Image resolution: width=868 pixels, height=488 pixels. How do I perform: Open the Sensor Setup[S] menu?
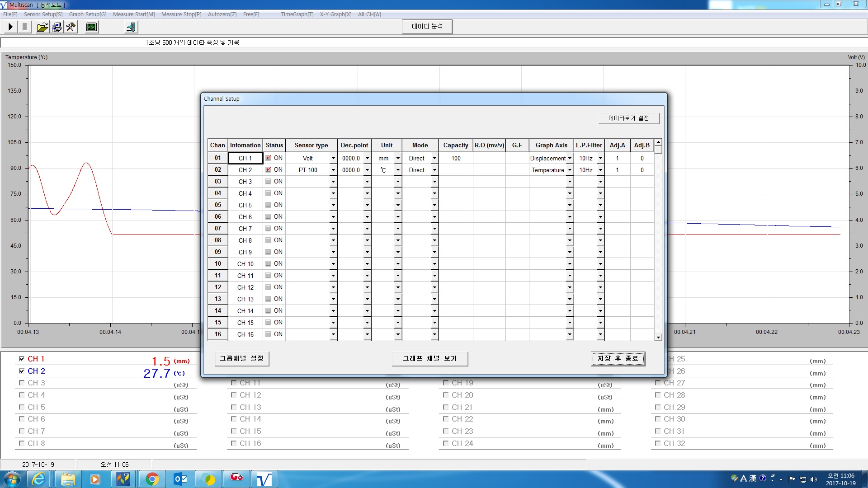point(43,14)
